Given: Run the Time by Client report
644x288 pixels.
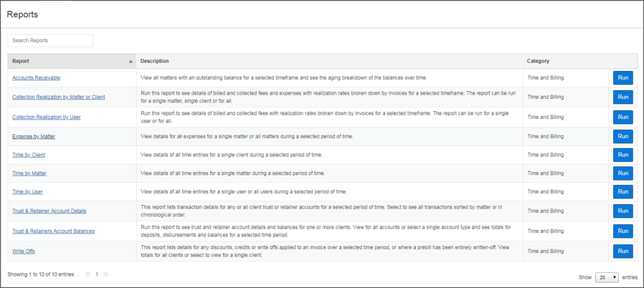Looking at the screenshot, I should pos(622,155).
